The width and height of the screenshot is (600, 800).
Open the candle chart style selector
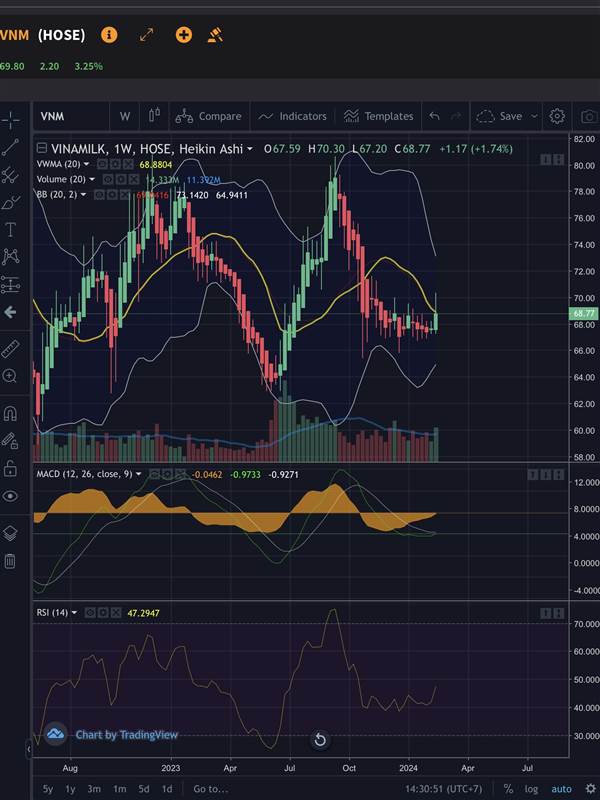154,116
